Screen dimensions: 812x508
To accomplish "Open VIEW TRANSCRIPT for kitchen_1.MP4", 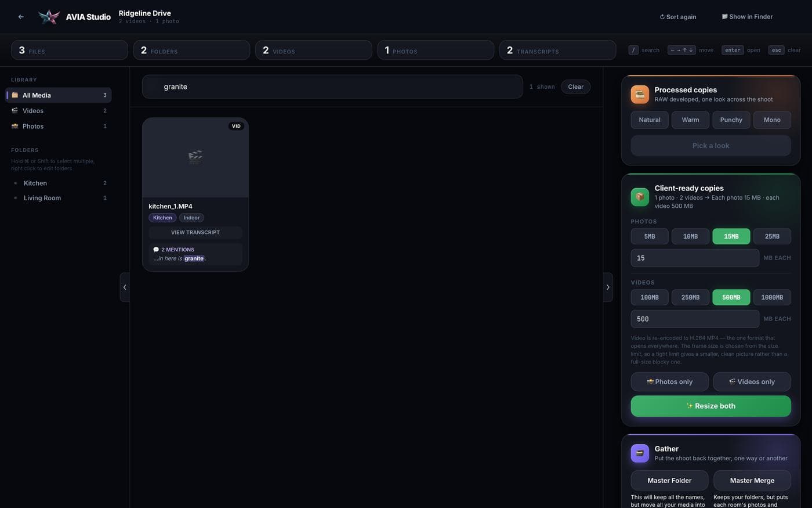I will pos(195,232).
